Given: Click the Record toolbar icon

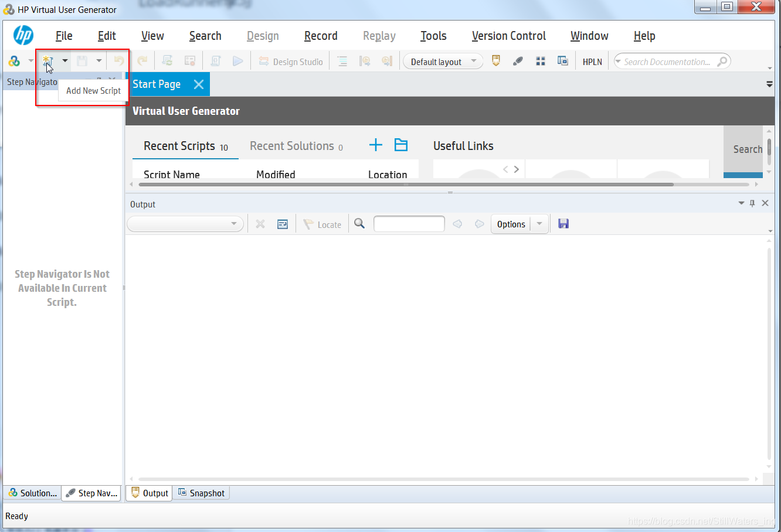Looking at the screenshot, I should coord(190,61).
